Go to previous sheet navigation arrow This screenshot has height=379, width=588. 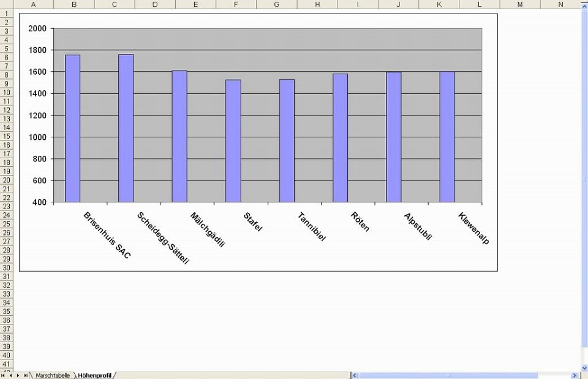10,375
